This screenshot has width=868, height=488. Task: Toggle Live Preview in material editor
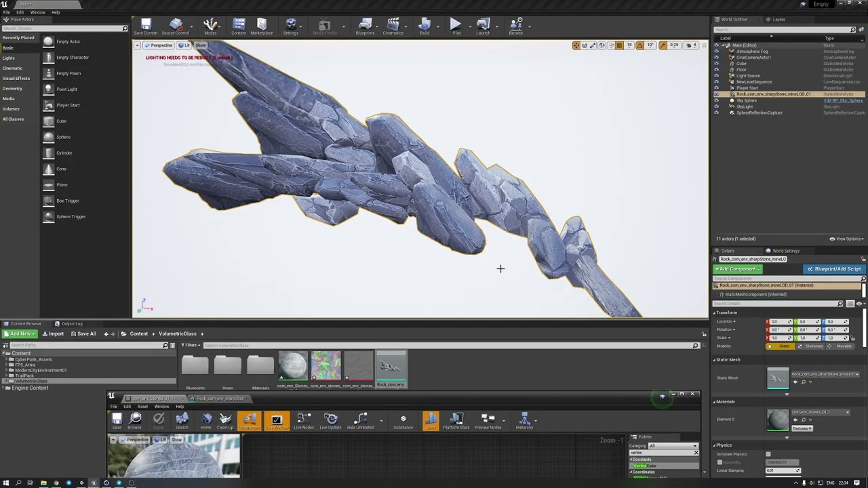pyautogui.click(x=276, y=421)
